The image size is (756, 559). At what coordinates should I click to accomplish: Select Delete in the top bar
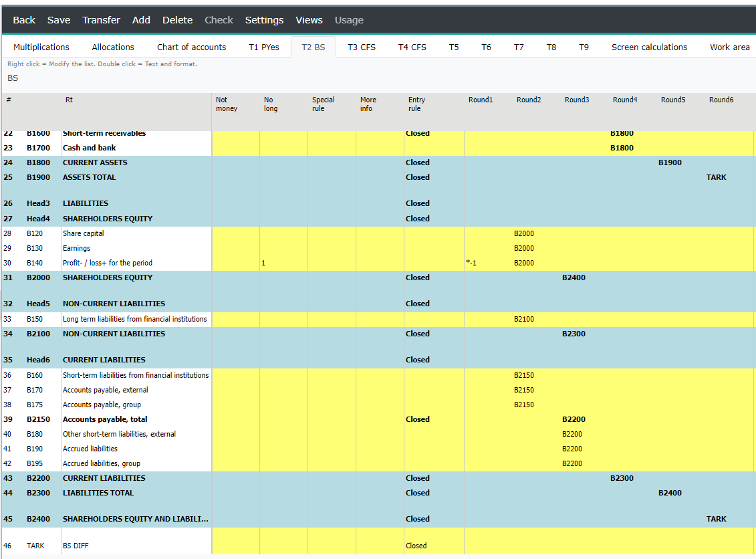[x=177, y=20]
